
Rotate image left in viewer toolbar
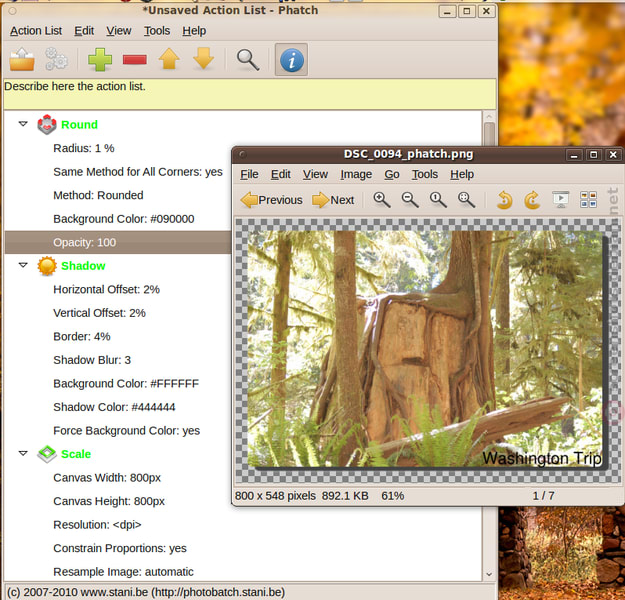[505, 200]
